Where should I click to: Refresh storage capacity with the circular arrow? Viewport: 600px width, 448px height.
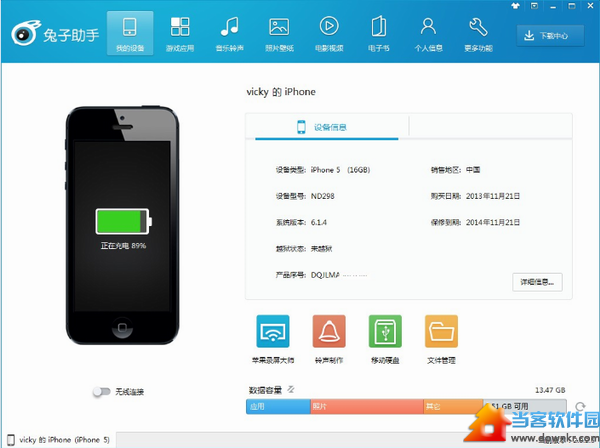click(580, 406)
